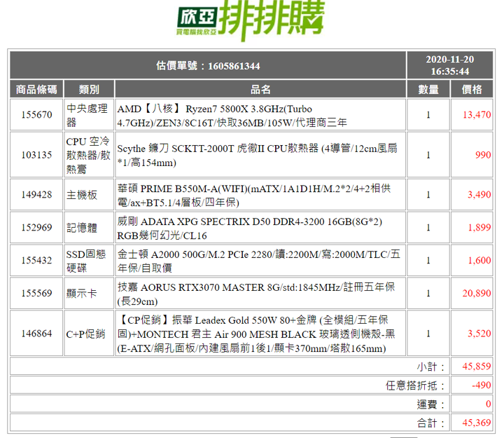Image resolution: width=504 pixels, height=438 pixels.
Task: Click the subtotal value 45,859
Action: pos(477,367)
